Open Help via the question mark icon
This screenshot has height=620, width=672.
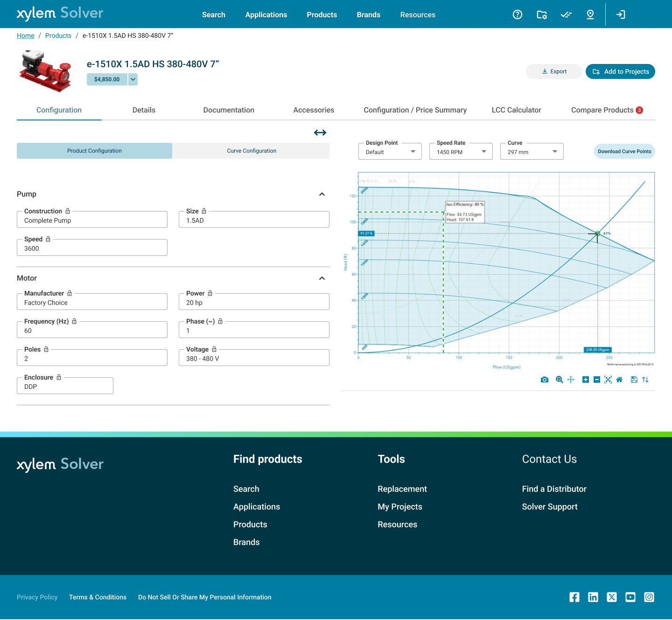517,14
